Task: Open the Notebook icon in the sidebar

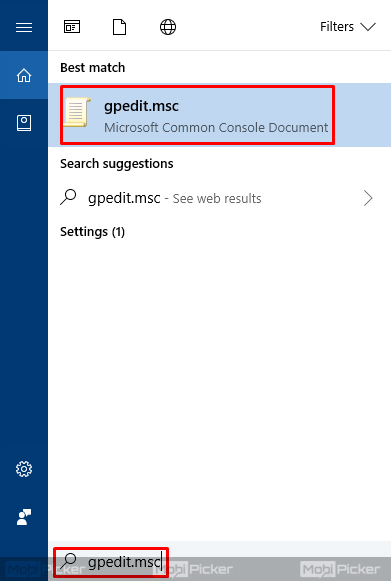Action: pos(24,123)
